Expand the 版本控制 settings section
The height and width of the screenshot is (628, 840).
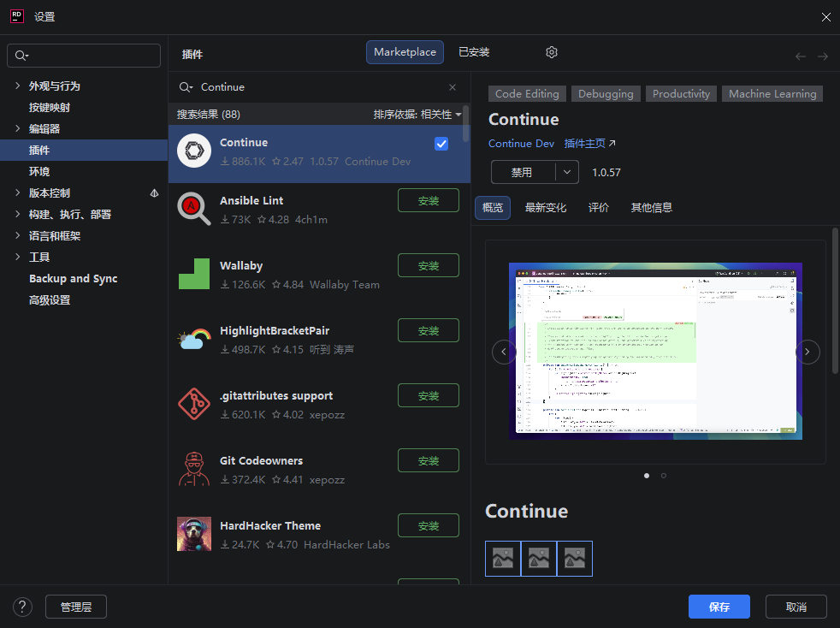coord(17,193)
